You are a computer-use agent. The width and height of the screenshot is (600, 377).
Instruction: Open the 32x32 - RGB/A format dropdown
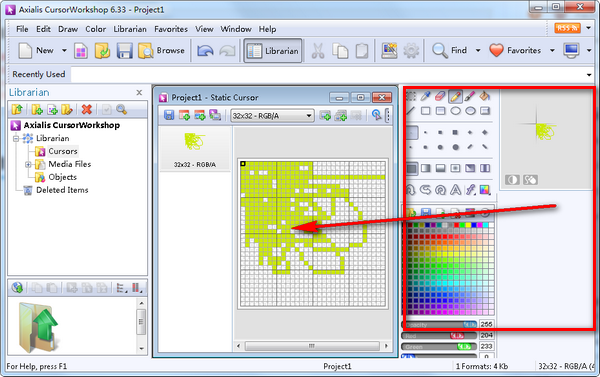pos(272,116)
